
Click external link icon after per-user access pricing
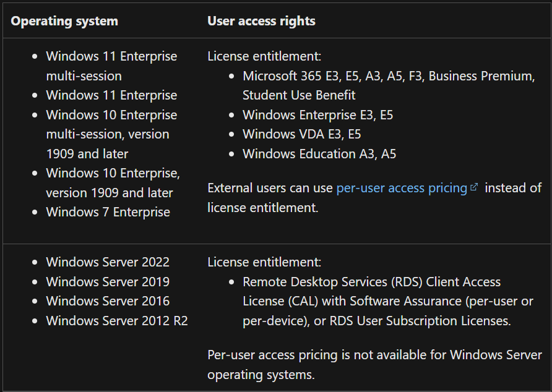tap(474, 187)
